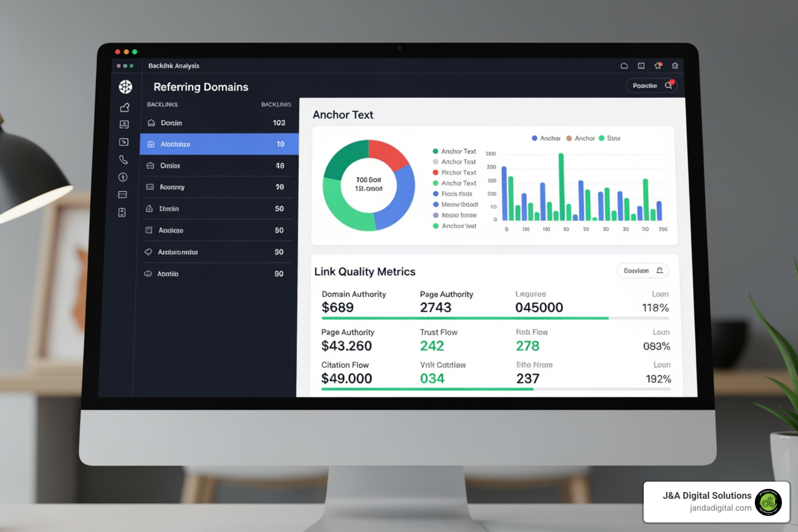Click the "Referring Domains" heading

pyautogui.click(x=201, y=87)
